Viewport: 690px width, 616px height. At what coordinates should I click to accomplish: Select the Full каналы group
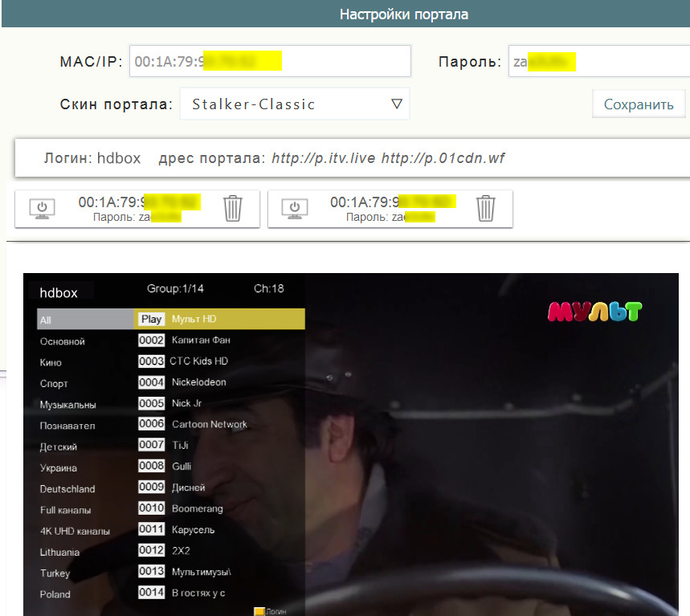coord(66,511)
